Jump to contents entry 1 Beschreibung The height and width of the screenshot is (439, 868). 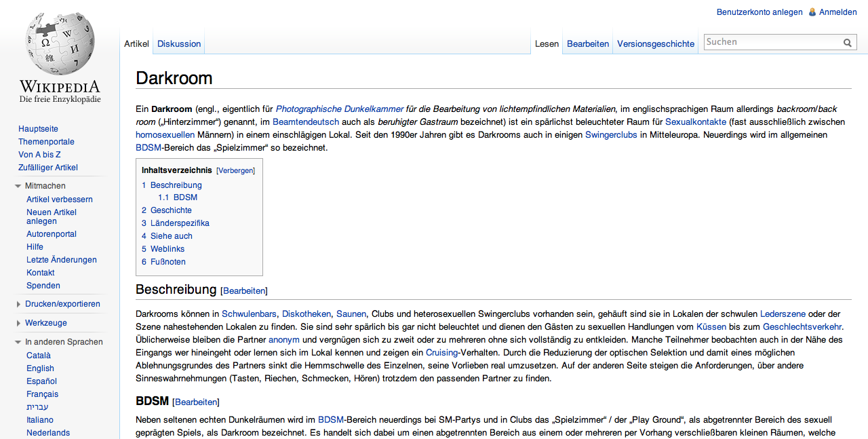[172, 185]
